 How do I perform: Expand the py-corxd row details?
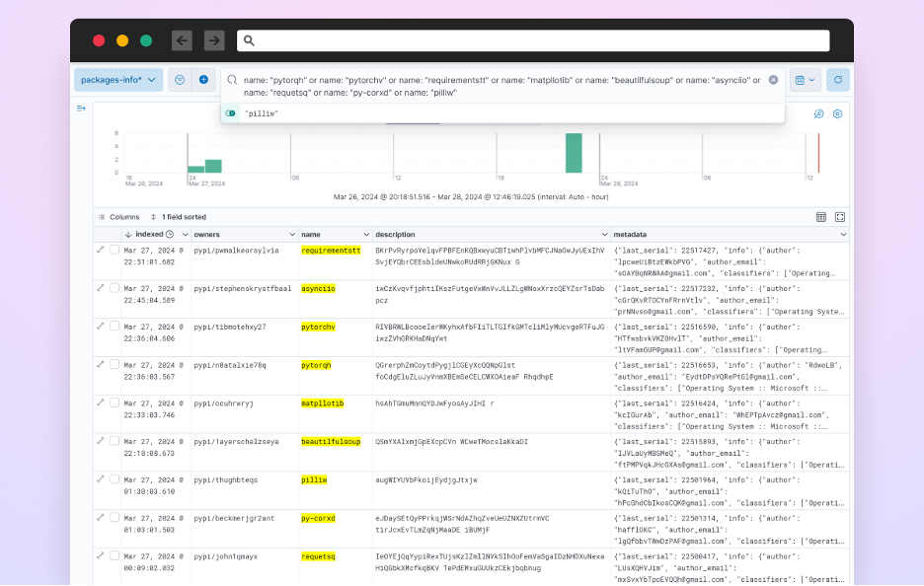click(x=100, y=518)
